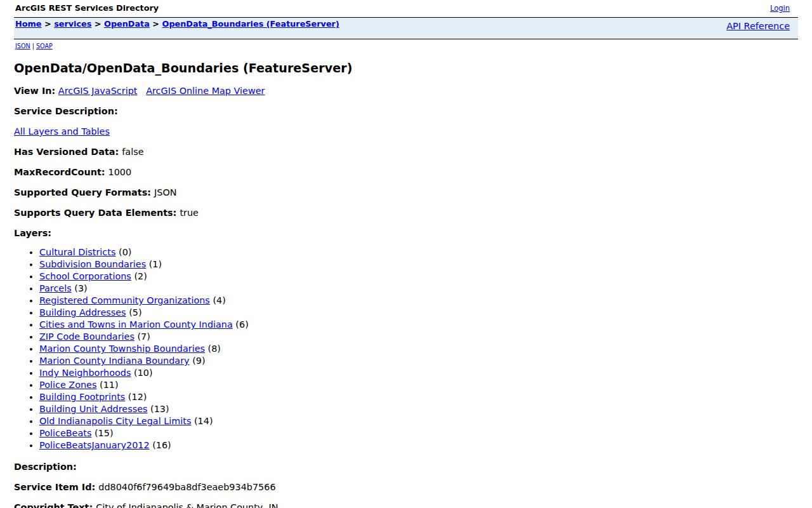812x508 pixels.
Task: Open Registered Community Organizations layer
Action: click(x=124, y=300)
